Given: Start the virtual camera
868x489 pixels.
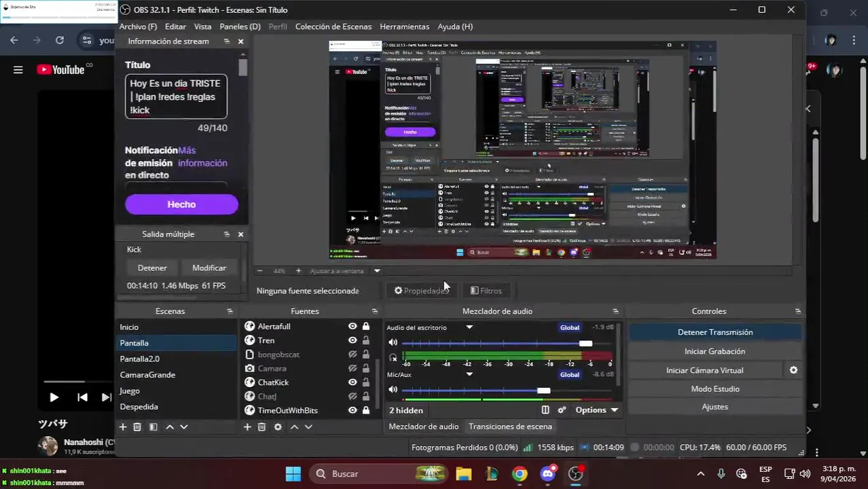Looking at the screenshot, I should [x=705, y=370].
